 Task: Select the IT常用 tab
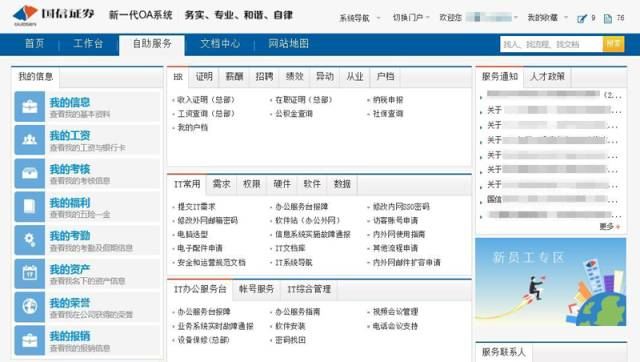point(187,184)
